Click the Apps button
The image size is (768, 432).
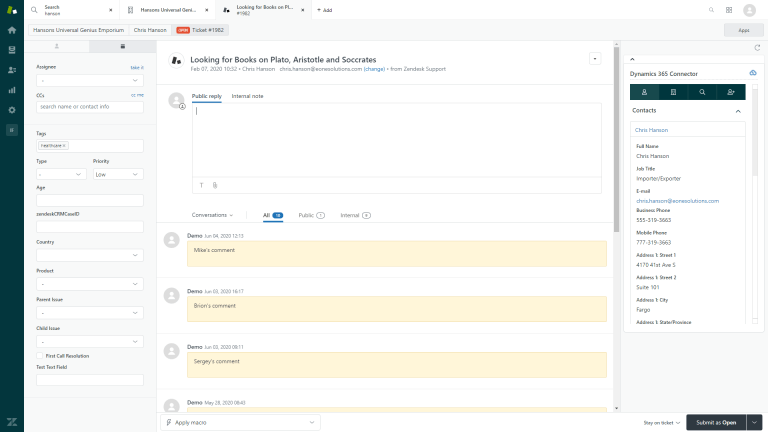pyautogui.click(x=744, y=30)
